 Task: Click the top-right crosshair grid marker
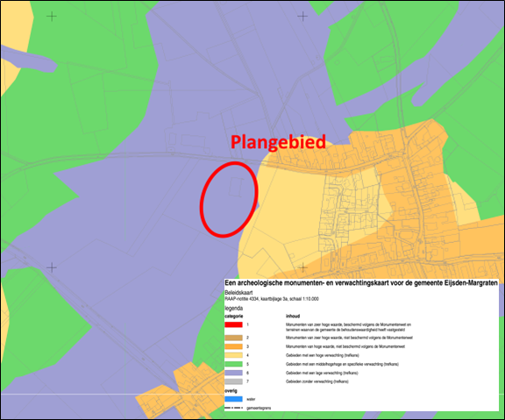[302, 16]
